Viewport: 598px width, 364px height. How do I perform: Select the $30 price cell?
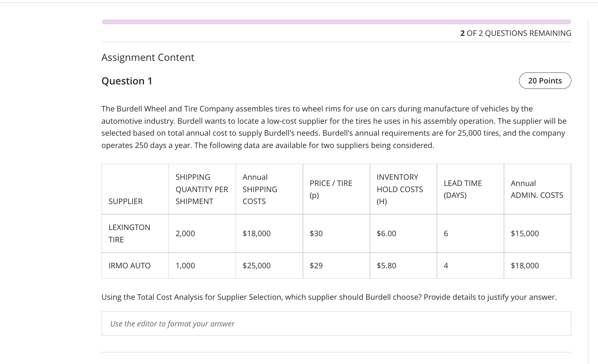pos(316,233)
